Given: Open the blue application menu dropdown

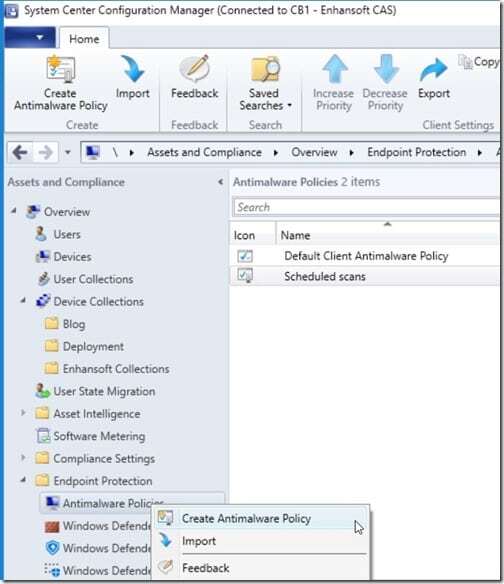Looking at the screenshot, I should (x=30, y=37).
